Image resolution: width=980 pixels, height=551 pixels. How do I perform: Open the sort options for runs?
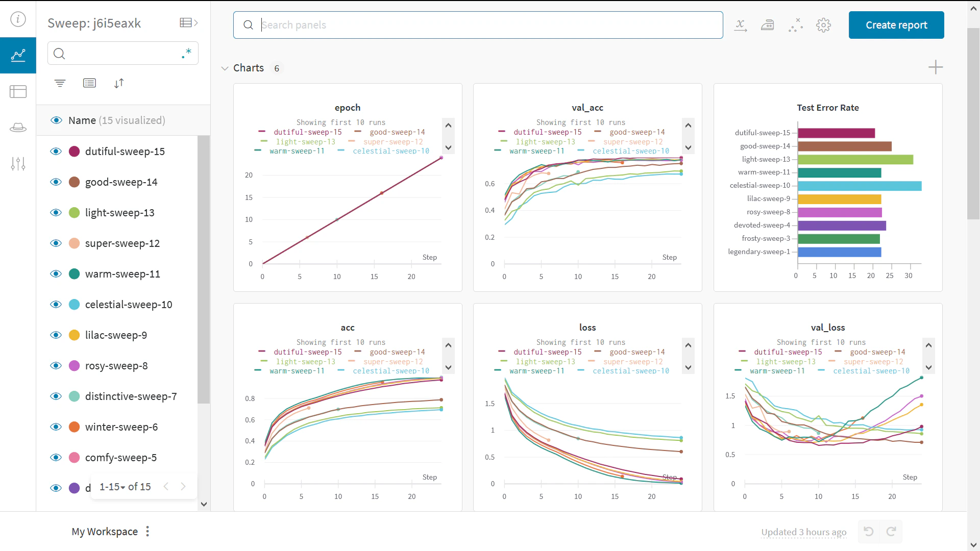[x=119, y=83]
